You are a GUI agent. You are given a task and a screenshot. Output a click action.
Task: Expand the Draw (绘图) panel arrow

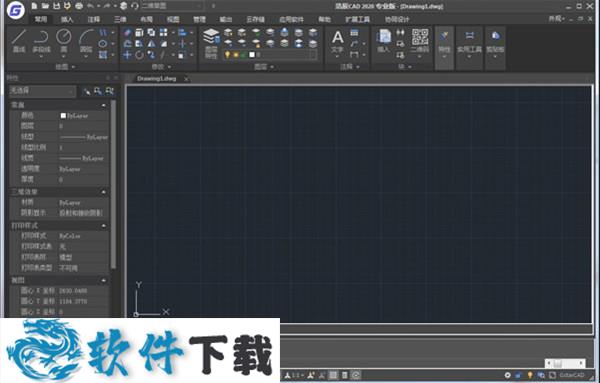pyautogui.click(x=73, y=67)
